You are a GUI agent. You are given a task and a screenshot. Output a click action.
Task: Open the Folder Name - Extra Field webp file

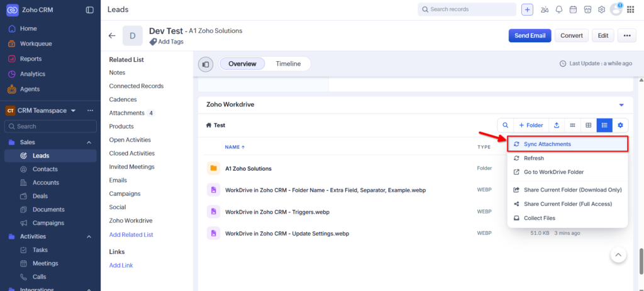coord(325,190)
